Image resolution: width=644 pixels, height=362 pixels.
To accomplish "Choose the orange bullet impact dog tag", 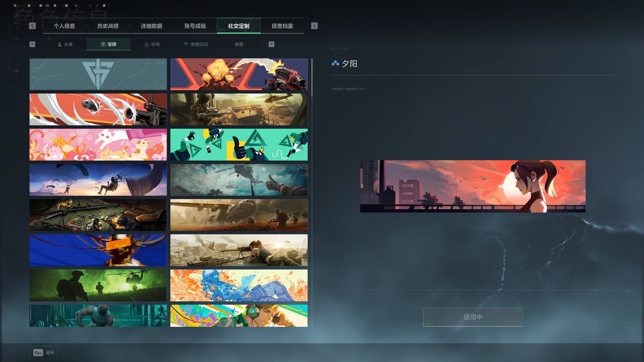I will click(x=98, y=109).
